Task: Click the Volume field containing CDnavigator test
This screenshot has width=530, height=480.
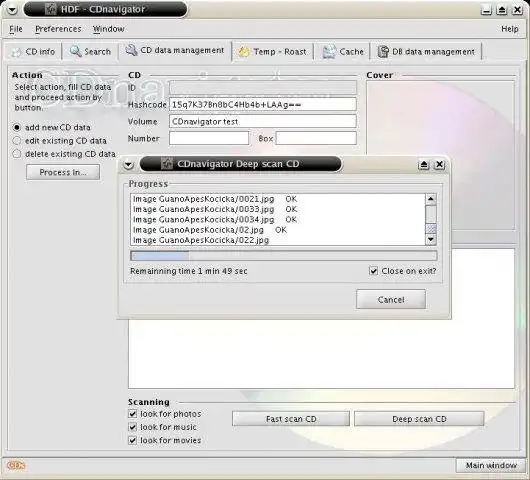Action: 263,121
